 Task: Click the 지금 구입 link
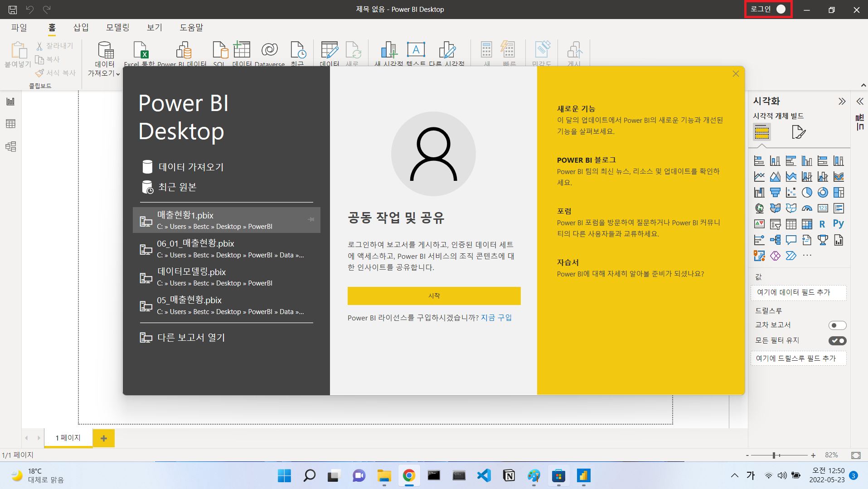coord(496,318)
